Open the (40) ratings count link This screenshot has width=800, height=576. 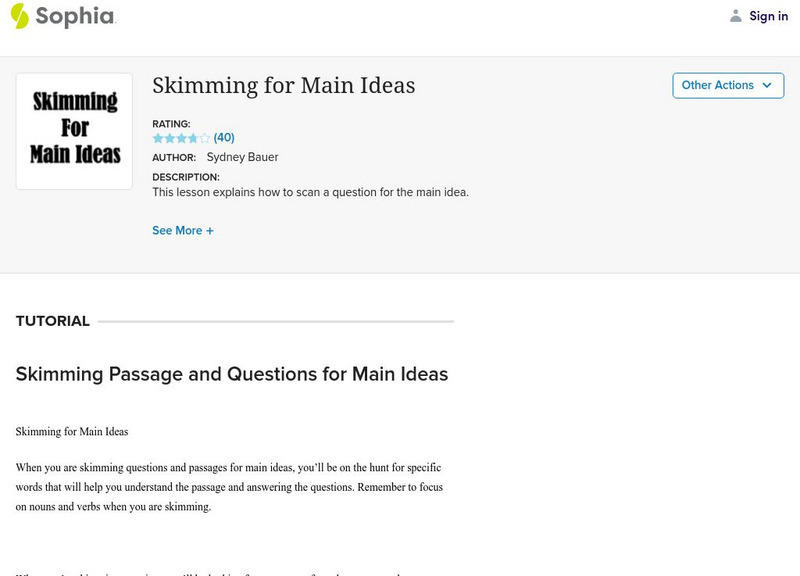224,138
